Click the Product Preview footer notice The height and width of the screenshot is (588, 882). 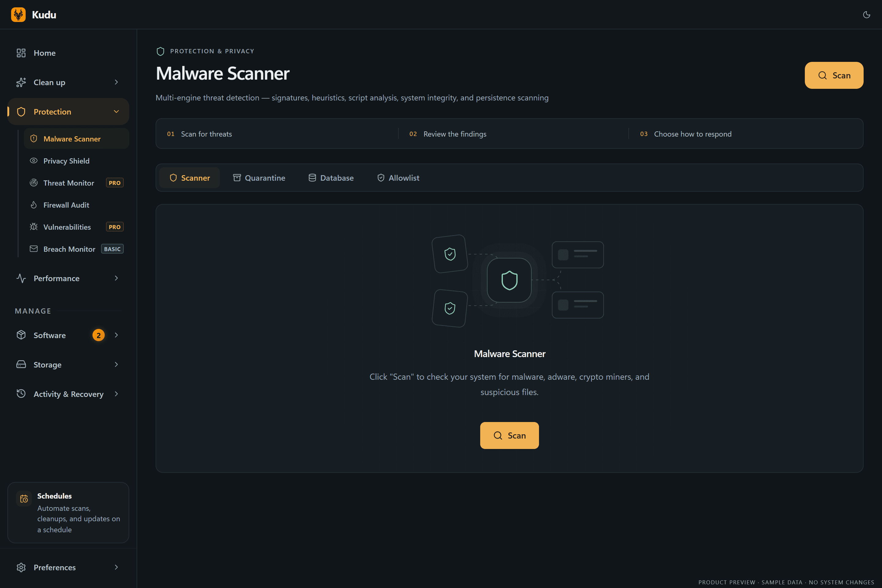pos(786,582)
